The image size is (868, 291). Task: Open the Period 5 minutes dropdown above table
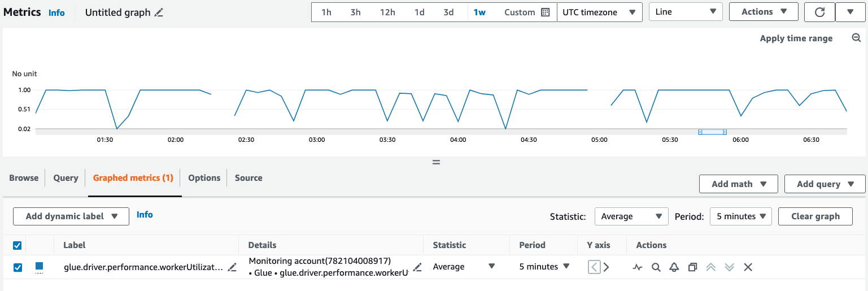(740, 216)
